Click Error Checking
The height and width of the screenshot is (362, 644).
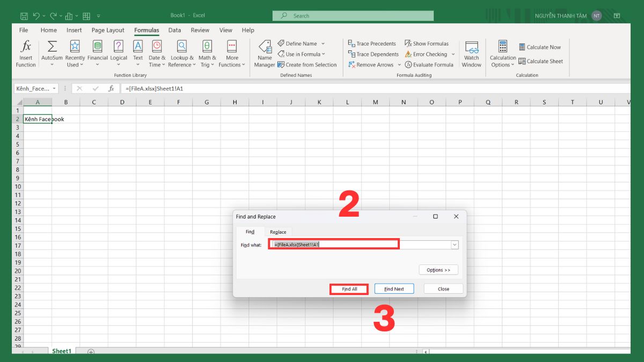[x=426, y=54]
